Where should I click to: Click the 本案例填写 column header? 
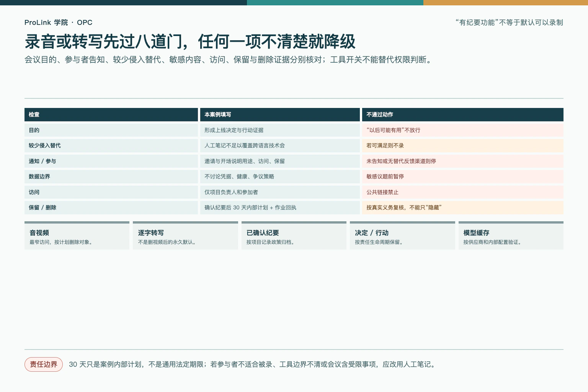[x=280, y=114]
